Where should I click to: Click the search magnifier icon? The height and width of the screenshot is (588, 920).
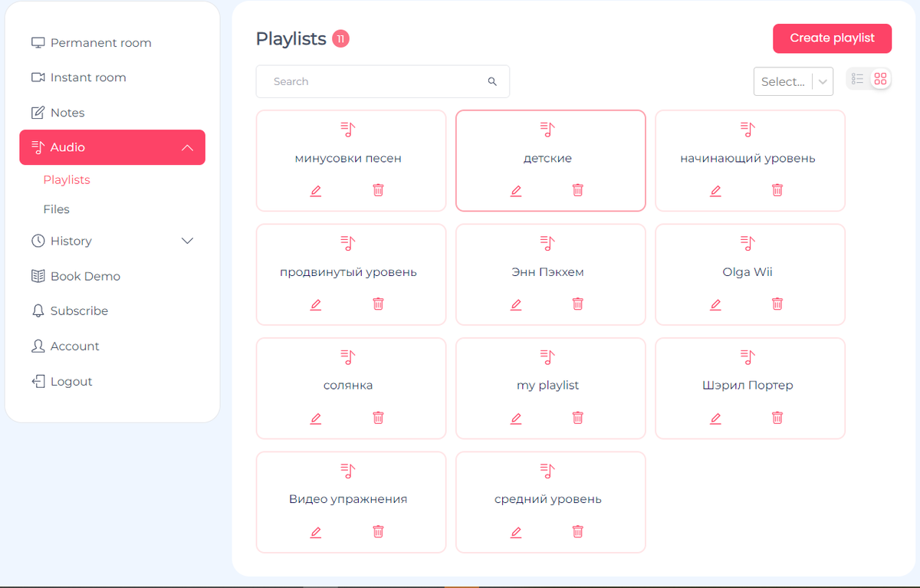492,81
